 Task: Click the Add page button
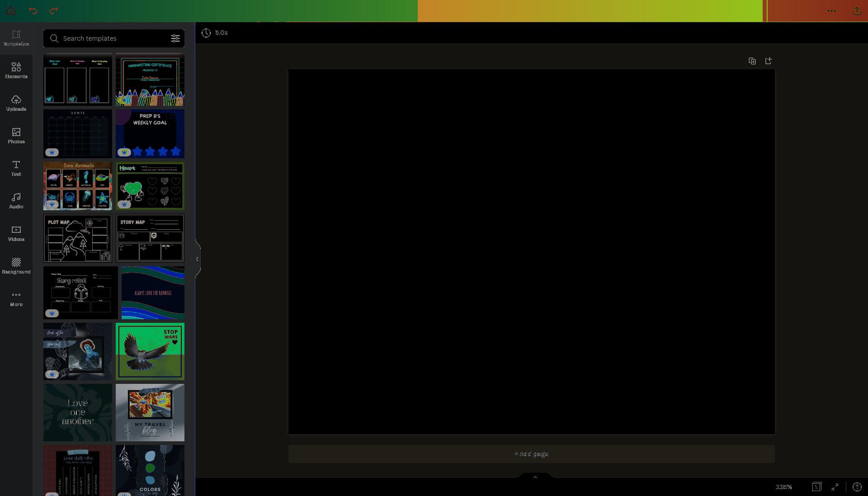pyautogui.click(x=532, y=454)
